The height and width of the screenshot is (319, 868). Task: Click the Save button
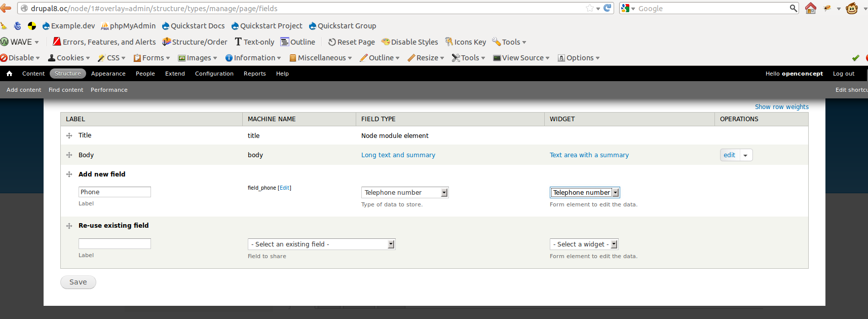[x=78, y=282]
